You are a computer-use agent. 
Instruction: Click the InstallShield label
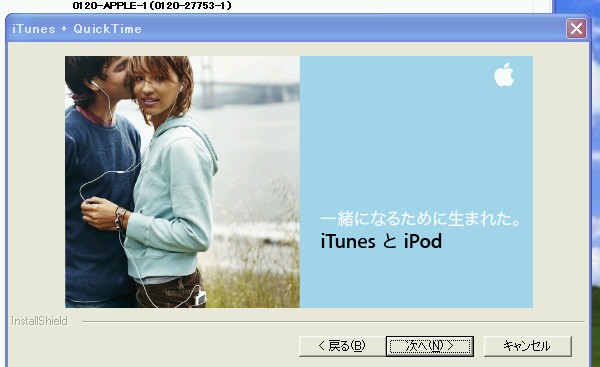[x=39, y=321]
